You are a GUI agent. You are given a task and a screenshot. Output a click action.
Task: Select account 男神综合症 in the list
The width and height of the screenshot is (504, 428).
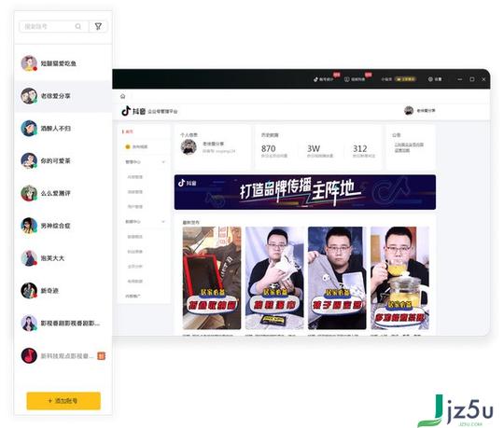(63, 226)
